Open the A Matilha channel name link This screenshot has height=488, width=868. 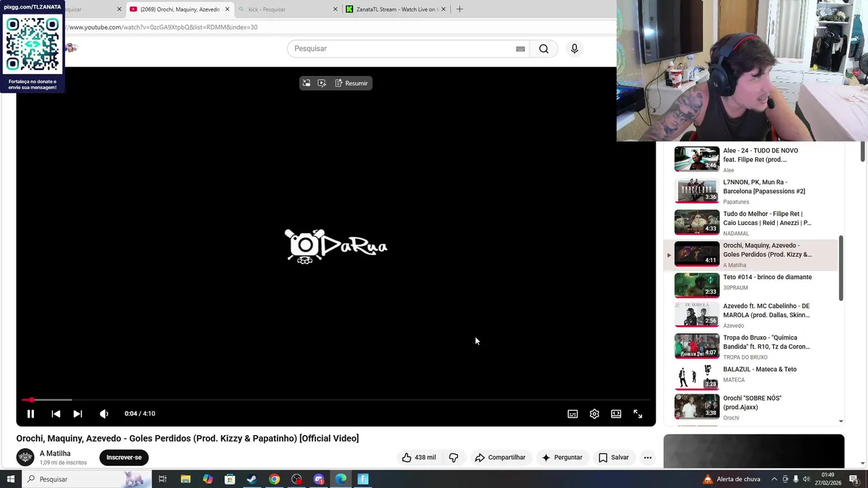(55, 453)
